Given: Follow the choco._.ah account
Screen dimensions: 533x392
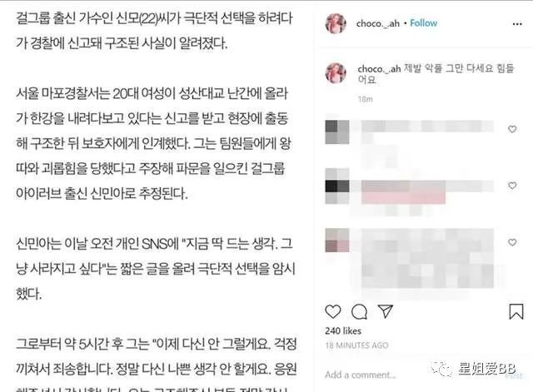Looking at the screenshot, I should pos(424,23).
